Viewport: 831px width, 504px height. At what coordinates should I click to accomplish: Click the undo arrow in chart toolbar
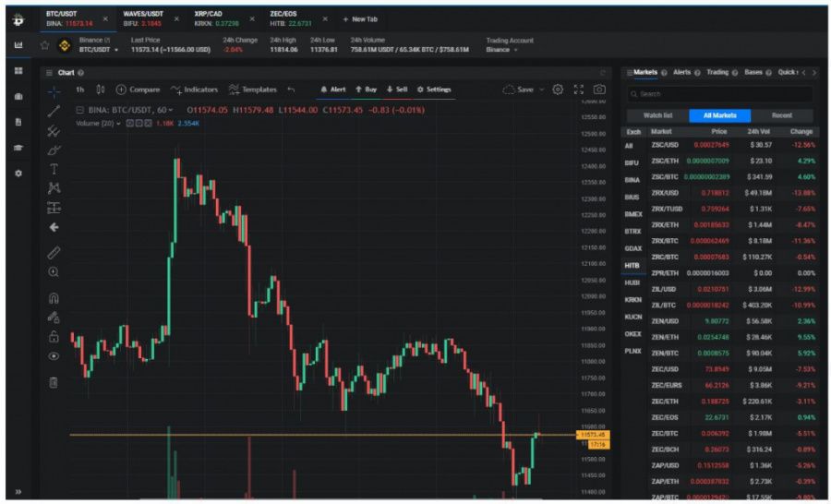pyautogui.click(x=291, y=90)
